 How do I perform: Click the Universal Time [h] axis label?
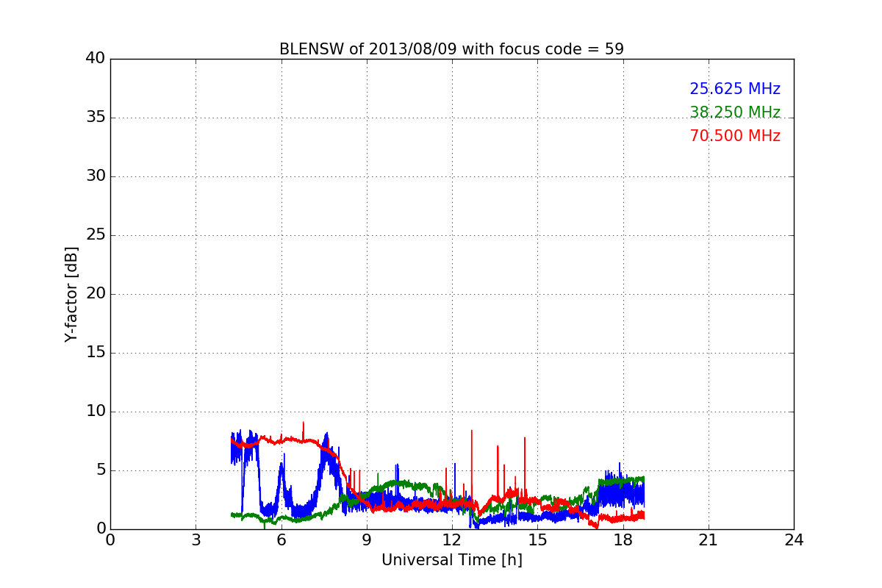pos(452,560)
